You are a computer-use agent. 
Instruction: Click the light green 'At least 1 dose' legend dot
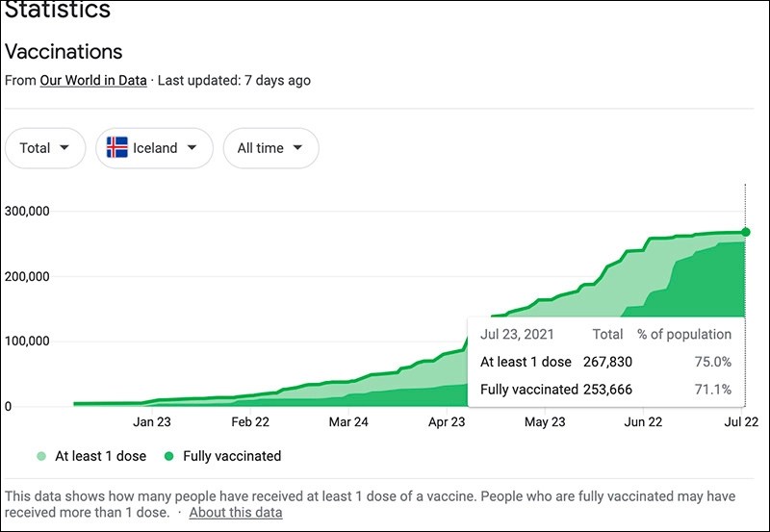coord(40,456)
